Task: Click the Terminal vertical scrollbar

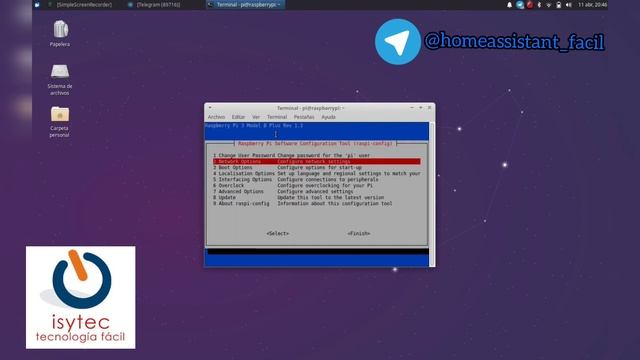Action: click(x=432, y=194)
